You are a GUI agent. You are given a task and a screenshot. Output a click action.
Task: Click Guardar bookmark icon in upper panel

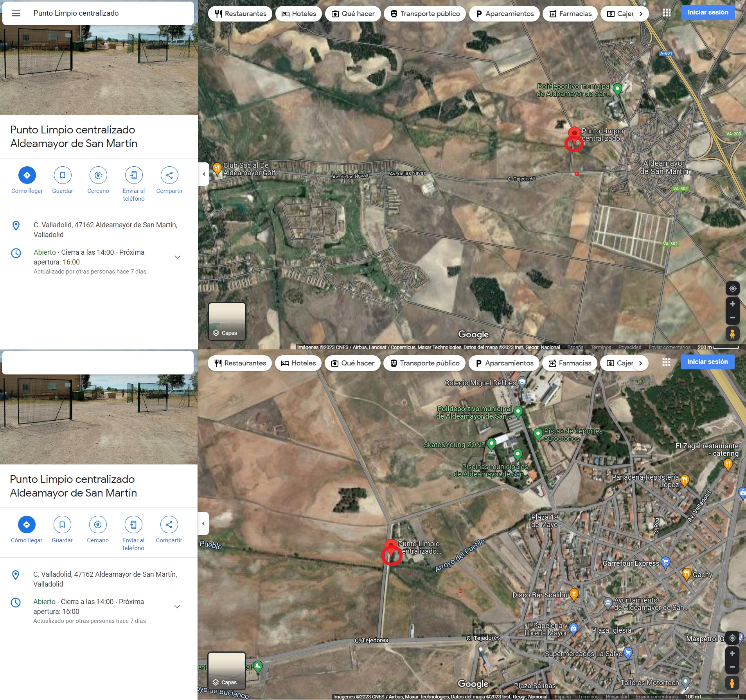tap(63, 175)
